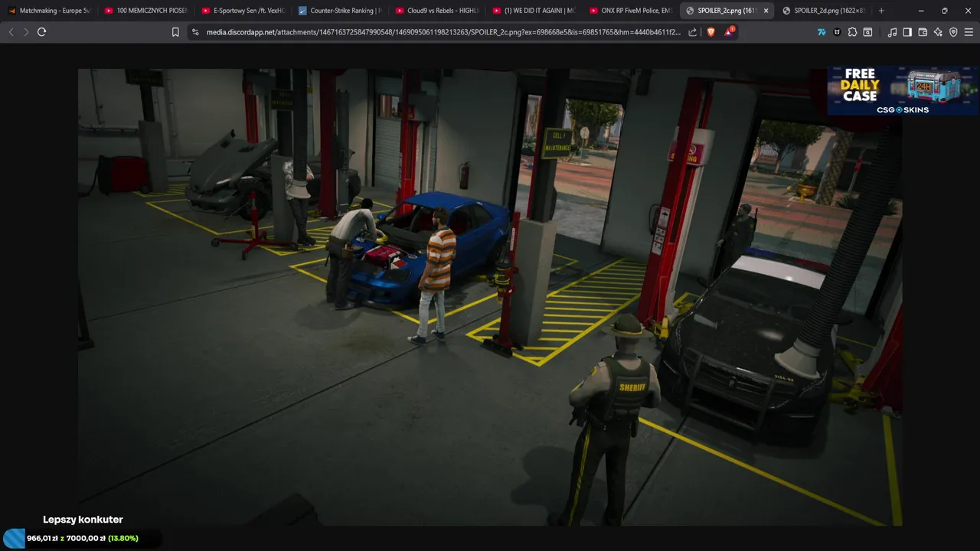Image resolution: width=980 pixels, height=551 pixels.
Task: Switch to the 100 MEMICZNYCH PIOSEN tab
Action: tap(145, 11)
